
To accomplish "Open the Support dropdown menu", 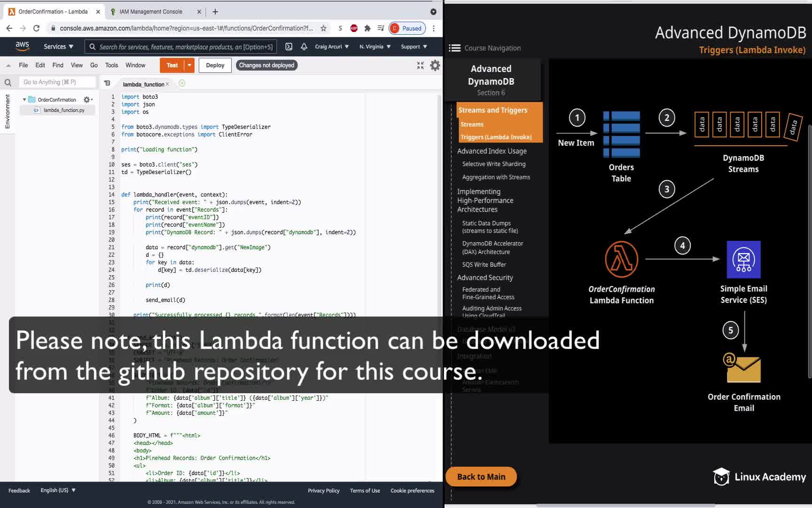I will (414, 47).
